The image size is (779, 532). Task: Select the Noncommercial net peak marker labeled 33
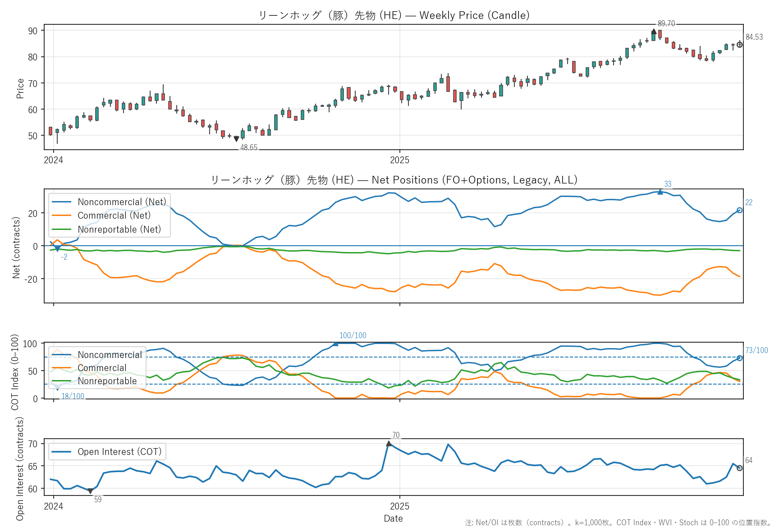click(x=660, y=192)
